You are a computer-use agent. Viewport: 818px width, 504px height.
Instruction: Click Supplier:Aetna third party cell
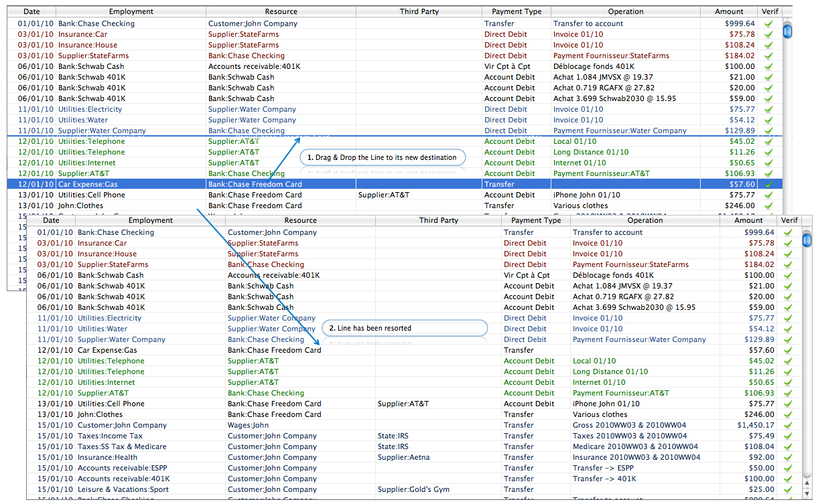tap(403, 457)
